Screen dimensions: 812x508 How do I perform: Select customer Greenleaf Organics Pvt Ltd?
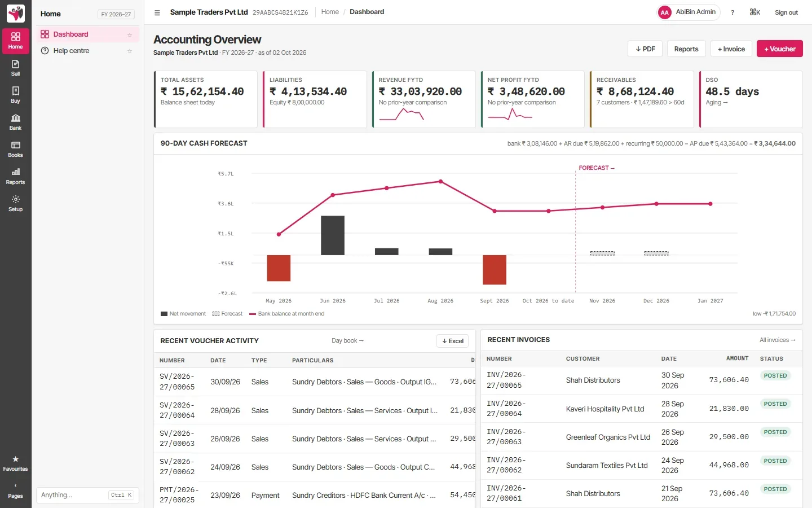(x=608, y=437)
